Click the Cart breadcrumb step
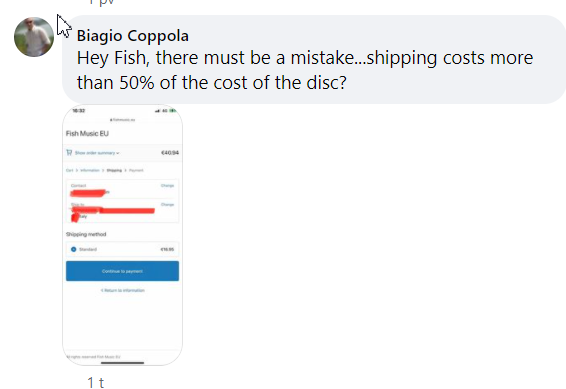Viewport: 566px width, 389px height. click(x=69, y=170)
